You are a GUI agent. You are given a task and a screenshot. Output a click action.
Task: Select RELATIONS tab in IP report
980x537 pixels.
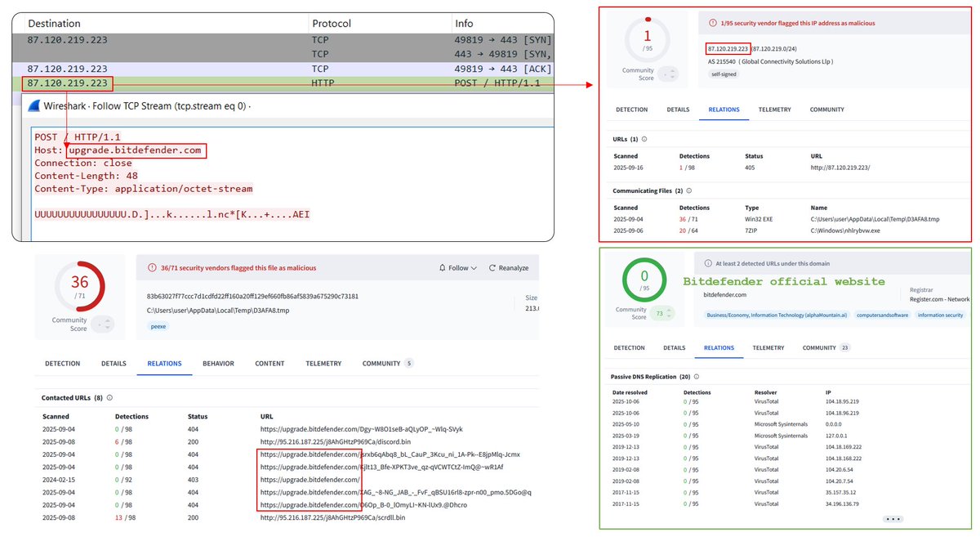coord(724,110)
